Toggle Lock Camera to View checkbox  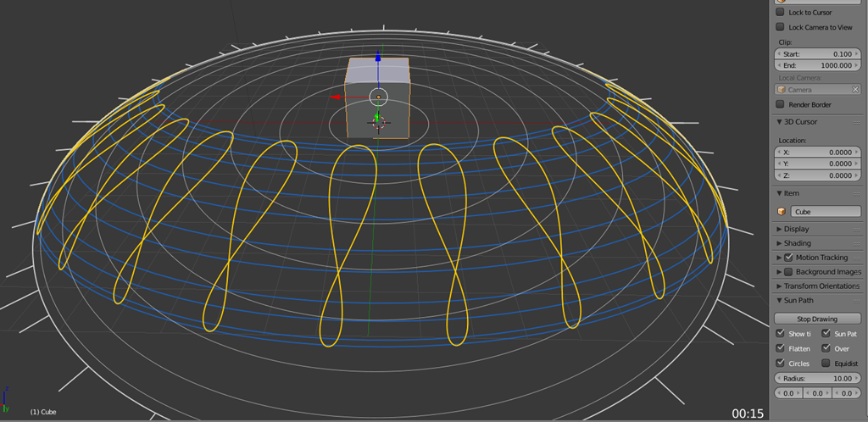pyautogui.click(x=781, y=27)
